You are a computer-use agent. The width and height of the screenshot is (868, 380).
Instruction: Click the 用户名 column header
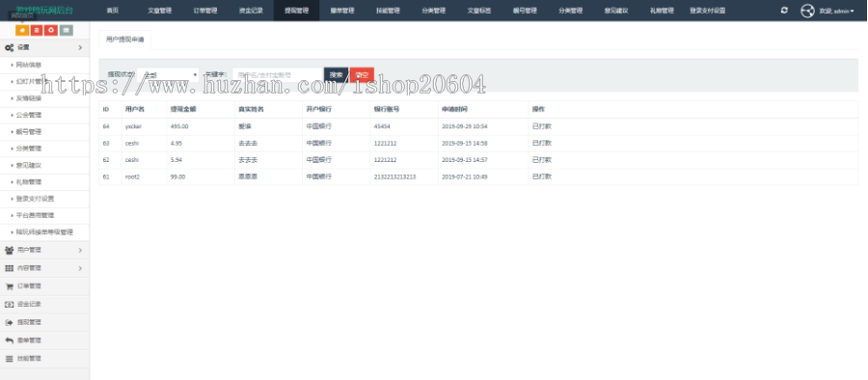[x=134, y=109]
